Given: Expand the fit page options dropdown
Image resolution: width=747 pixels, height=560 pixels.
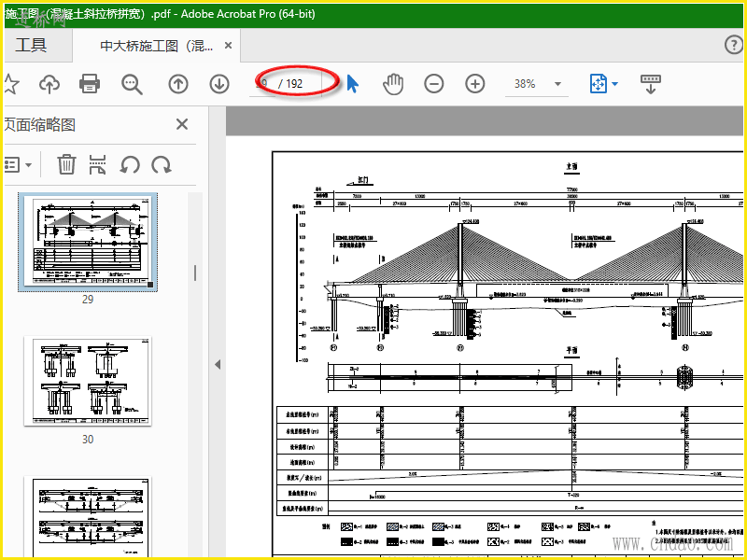Looking at the screenshot, I should click(615, 84).
